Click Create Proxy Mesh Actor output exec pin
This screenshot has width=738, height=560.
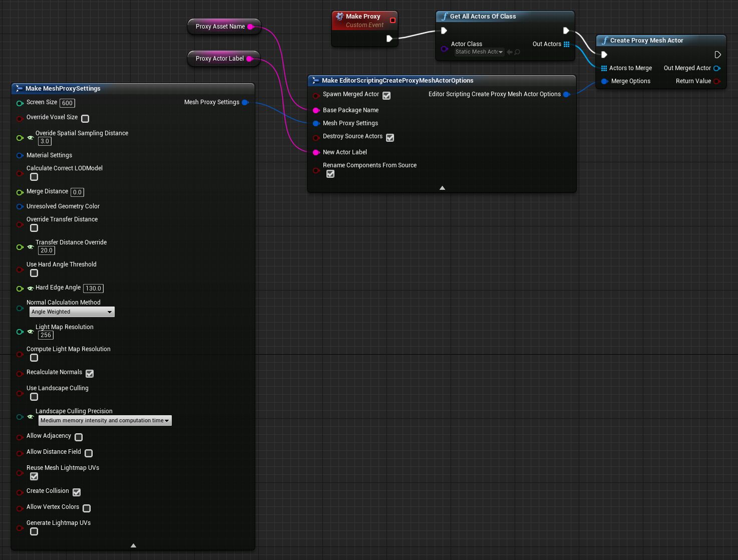coord(717,55)
